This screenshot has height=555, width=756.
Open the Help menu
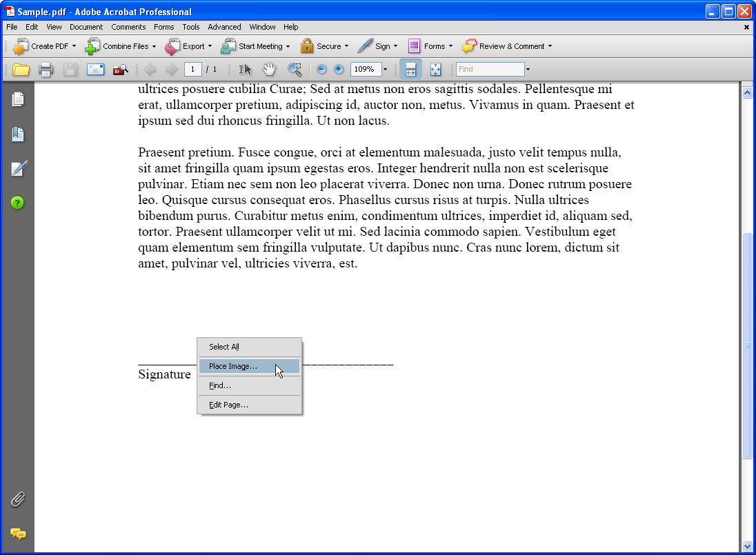290,27
